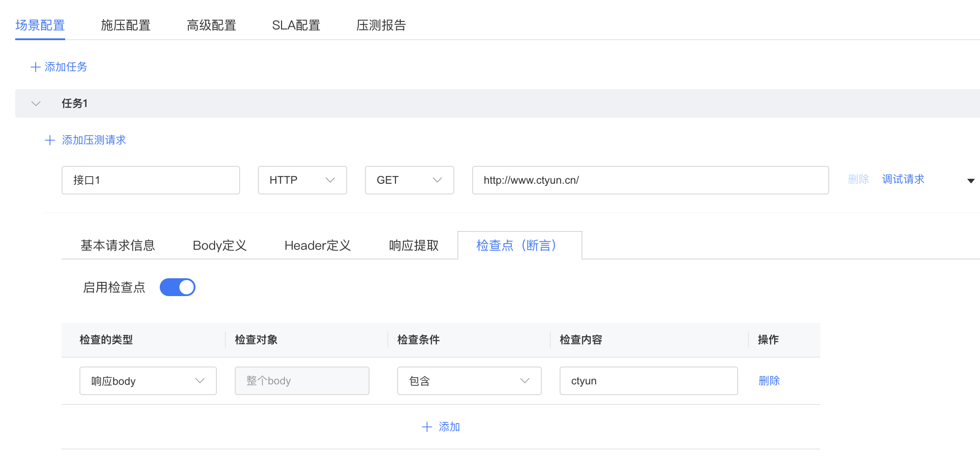Image resolution: width=980 pixels, height=470 pixels.
Task: Click the plus icon next to 添加 row
Action: coord(427,427)
